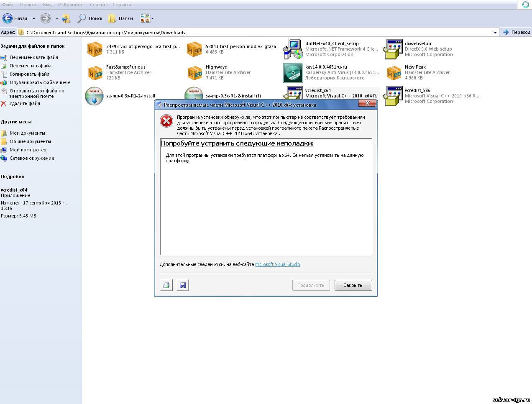The image size is (532, 404).
Task: Select the vcredist_x86 installer icon
Action: coord(393,96)
